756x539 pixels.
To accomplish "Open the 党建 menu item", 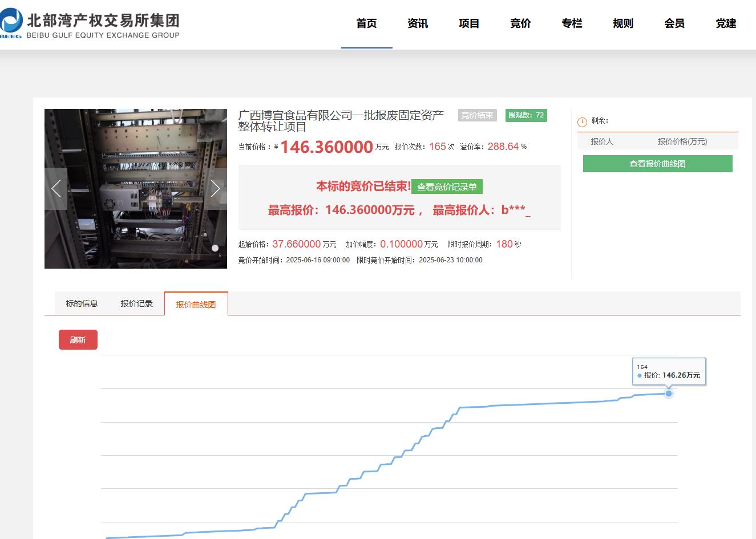I will tap(726, 23).
